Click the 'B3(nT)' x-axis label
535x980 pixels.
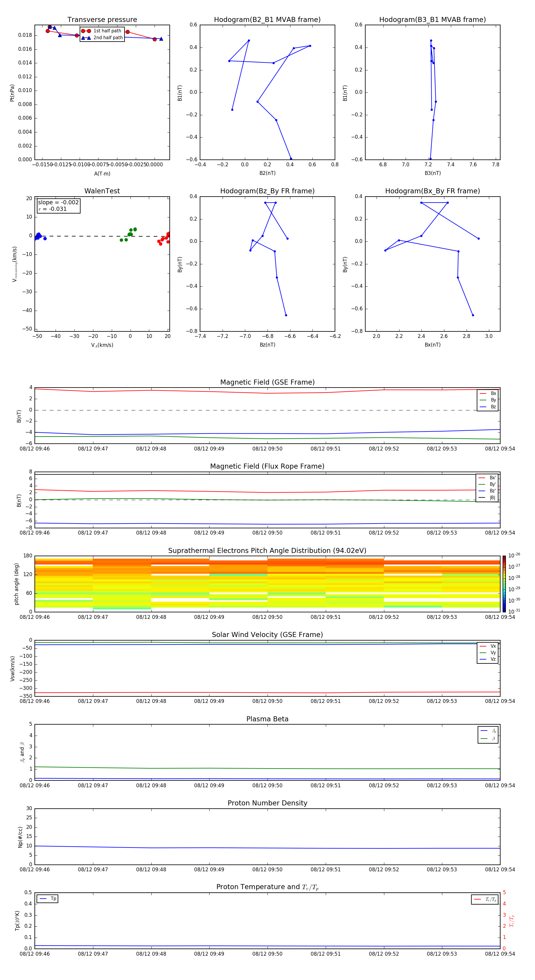432,173
